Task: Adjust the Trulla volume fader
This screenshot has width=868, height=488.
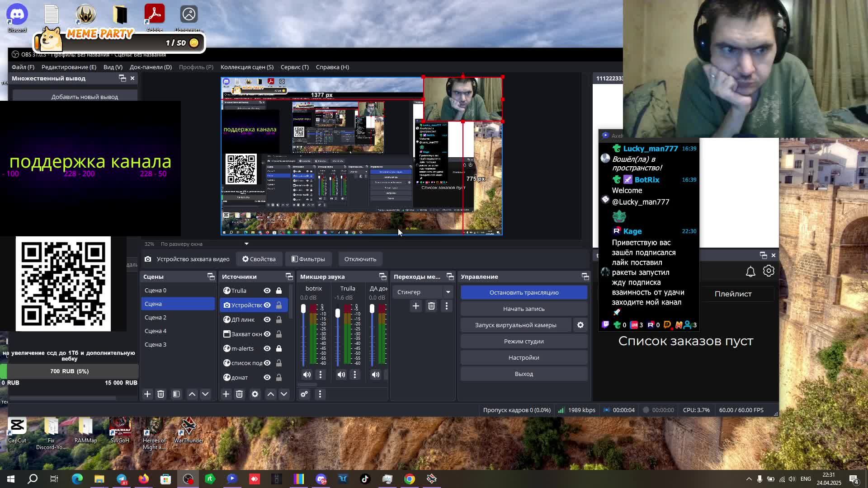Action: 338,313
